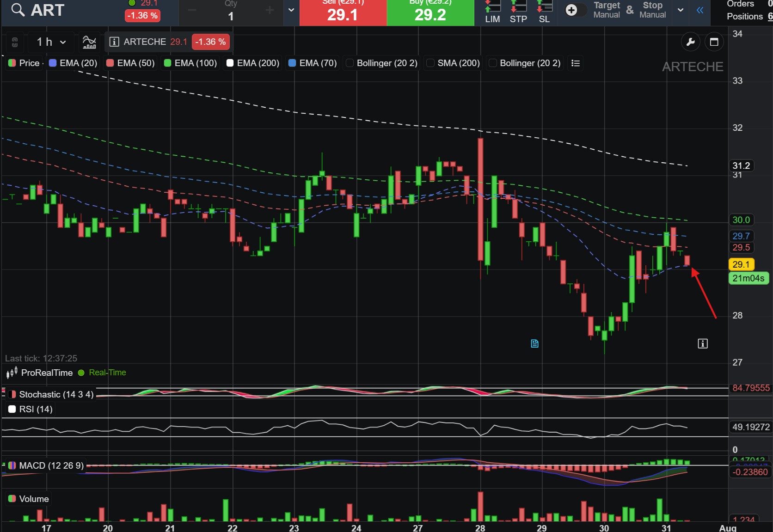Click Last tick: 12:37:25 text
The width and height of the screenshot is (773, 532).
coord(41,358)
